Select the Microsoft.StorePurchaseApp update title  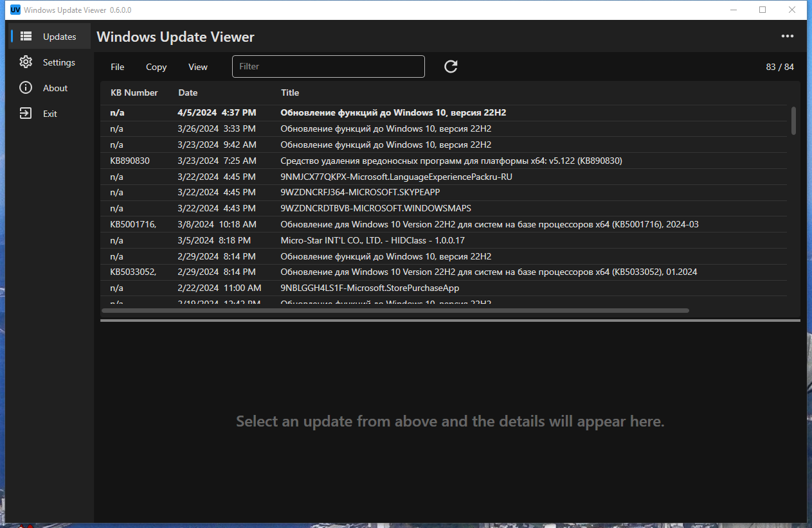[370, 288]
